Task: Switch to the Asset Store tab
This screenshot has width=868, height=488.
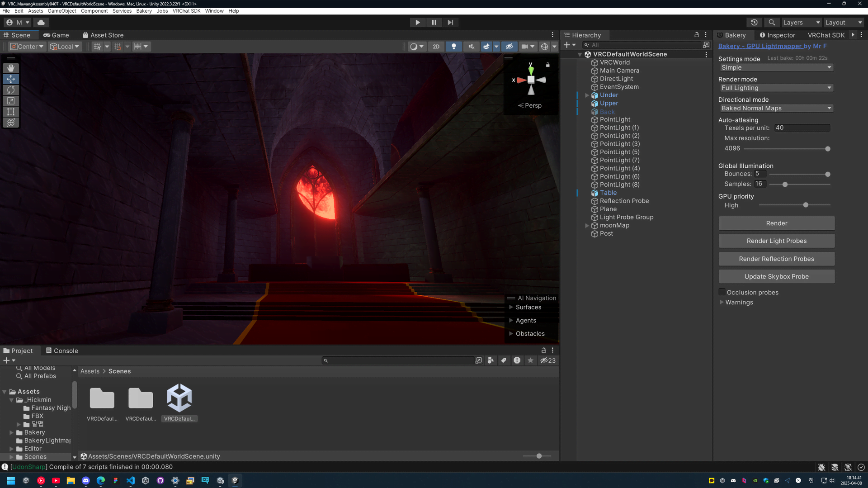Action: tap(103, 35)
